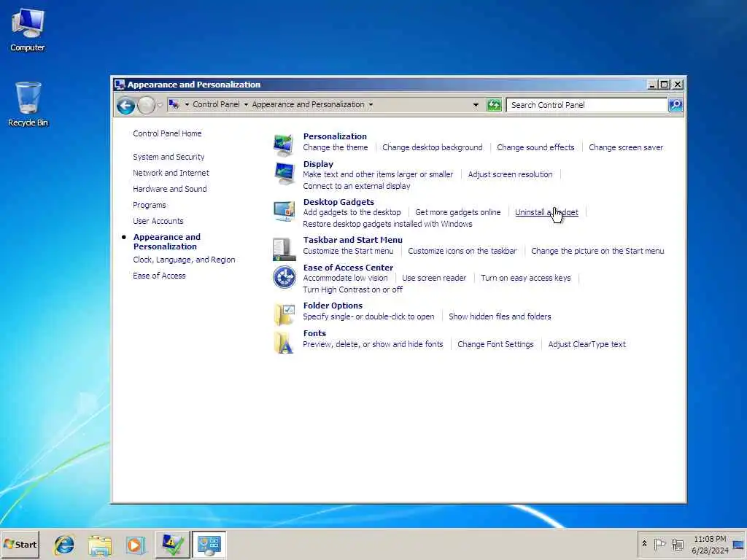Viewport: 747px width, 560px height.
Task: Open Internet Explorer from the taskbar
Action: click(x=64, y=545)
